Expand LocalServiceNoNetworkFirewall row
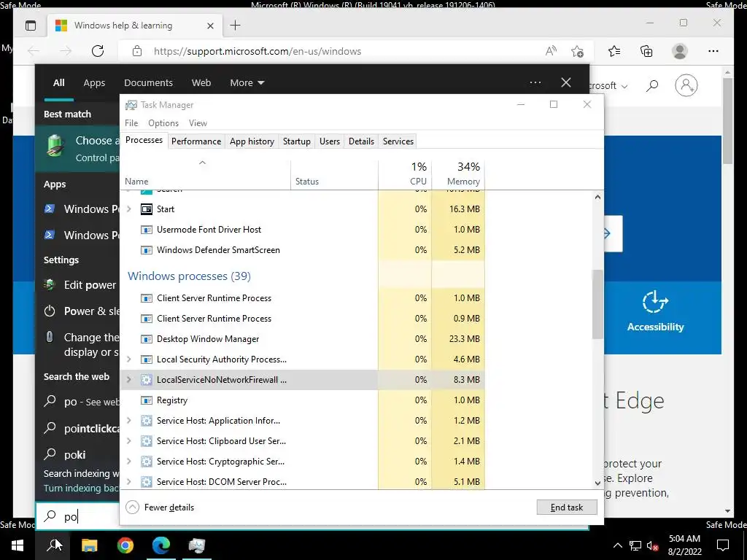This screenshot has height=560, width=747. click(128, 379)
